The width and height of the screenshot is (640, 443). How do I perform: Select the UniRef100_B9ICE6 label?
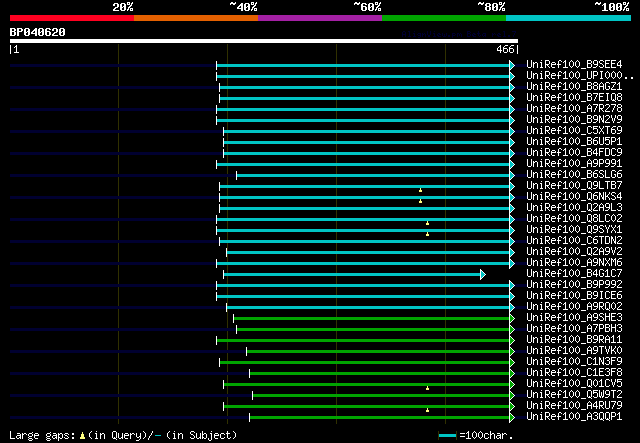tap(574, 296)
